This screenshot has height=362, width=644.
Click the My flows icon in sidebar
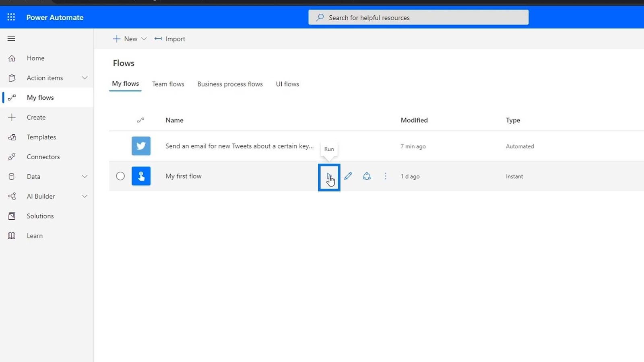pos(12,98)
